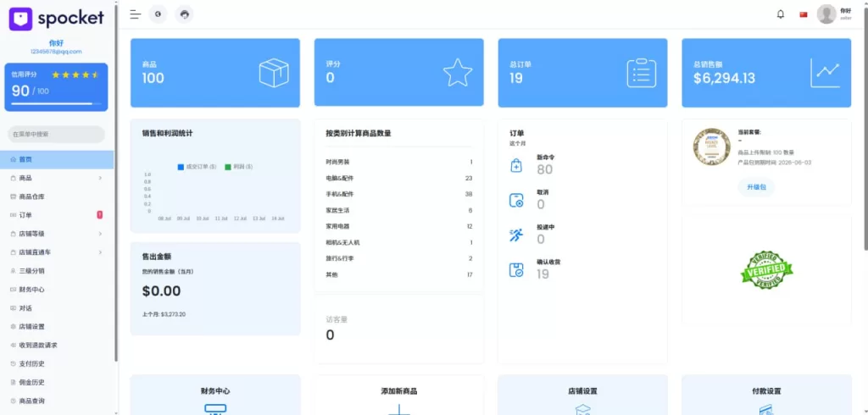
Task: Click the current package medal image
Action: coord(711,147)
